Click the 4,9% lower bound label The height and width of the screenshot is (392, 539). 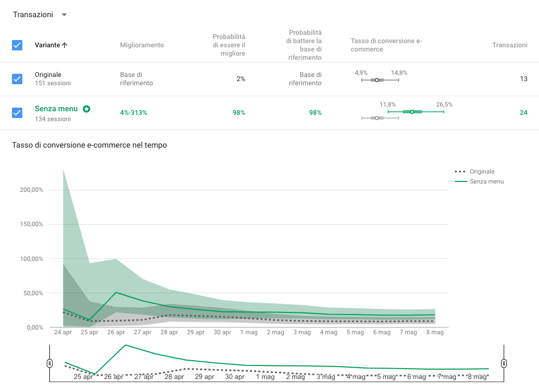coord(361,73)
